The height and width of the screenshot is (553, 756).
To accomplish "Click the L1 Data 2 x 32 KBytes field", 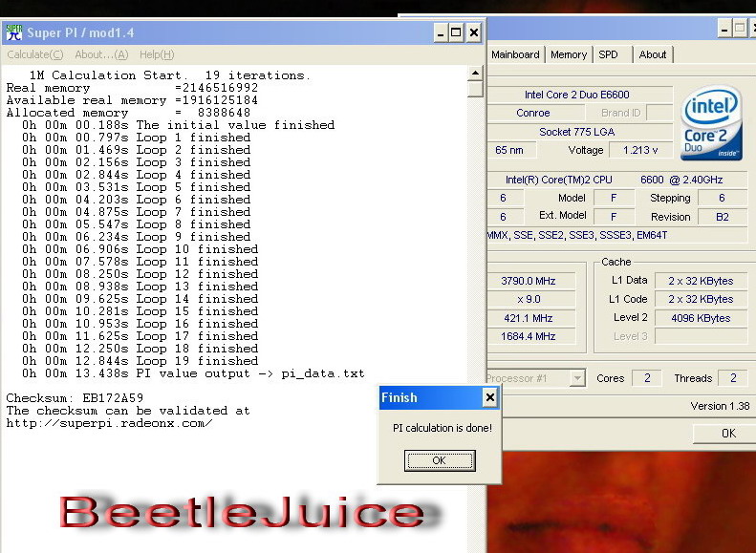I will tap(701, 281).
